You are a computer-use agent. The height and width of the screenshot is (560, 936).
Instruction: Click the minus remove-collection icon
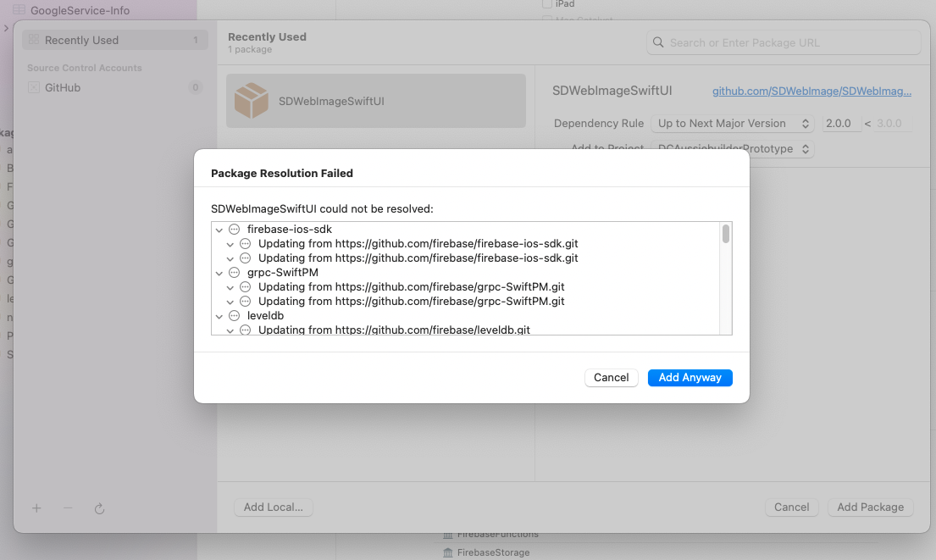point(68,508)
